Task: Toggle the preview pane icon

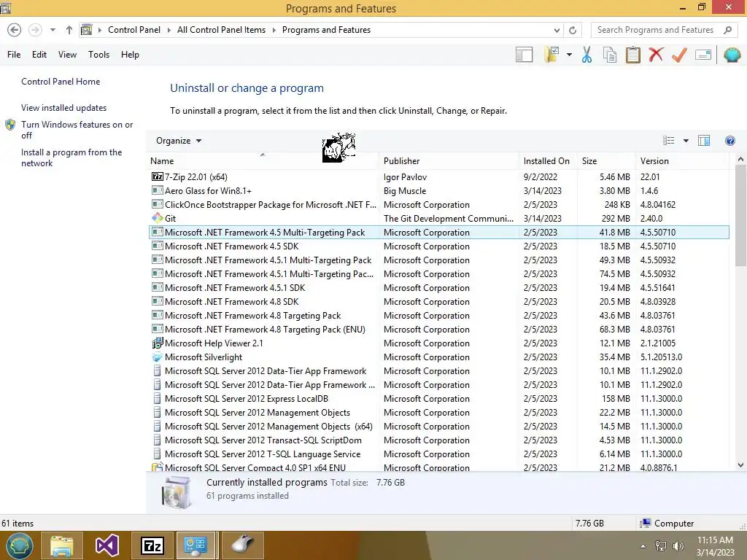Action: (704, 141)
